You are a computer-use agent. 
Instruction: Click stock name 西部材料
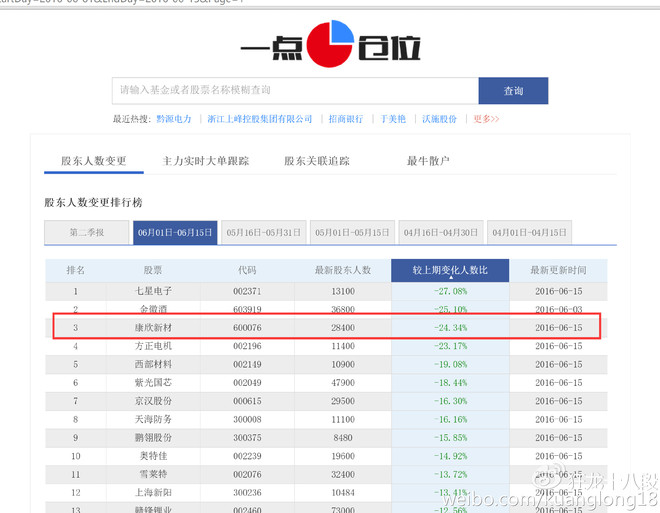coord(153,364)
